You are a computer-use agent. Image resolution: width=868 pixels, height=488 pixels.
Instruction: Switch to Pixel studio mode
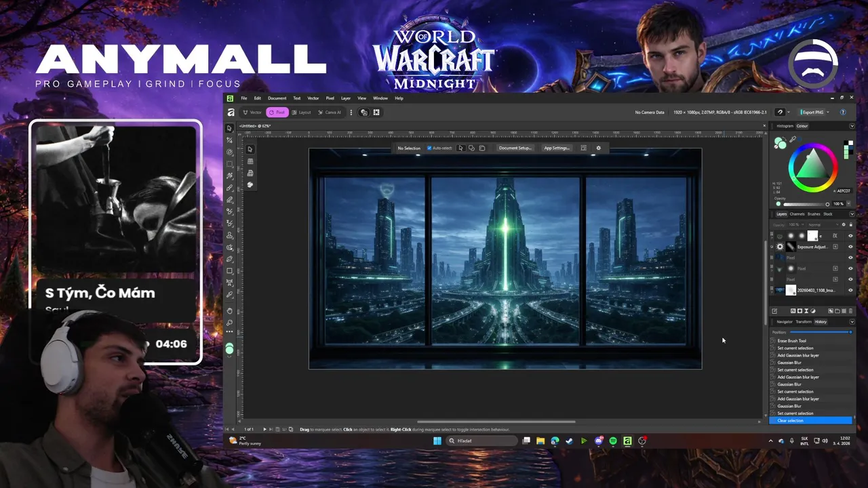277,112
